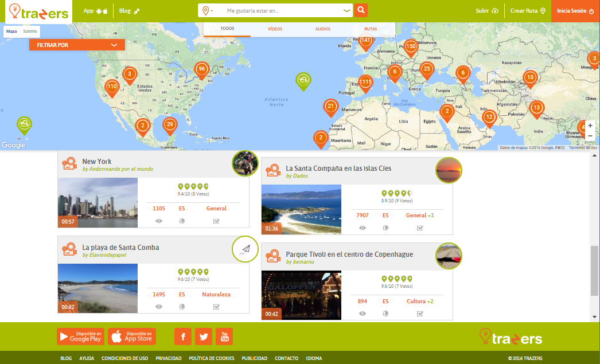Viewport: 600px width, 364px height.
Task: Click the paper plane avatar on Santa Comba card
Action: 246,249
